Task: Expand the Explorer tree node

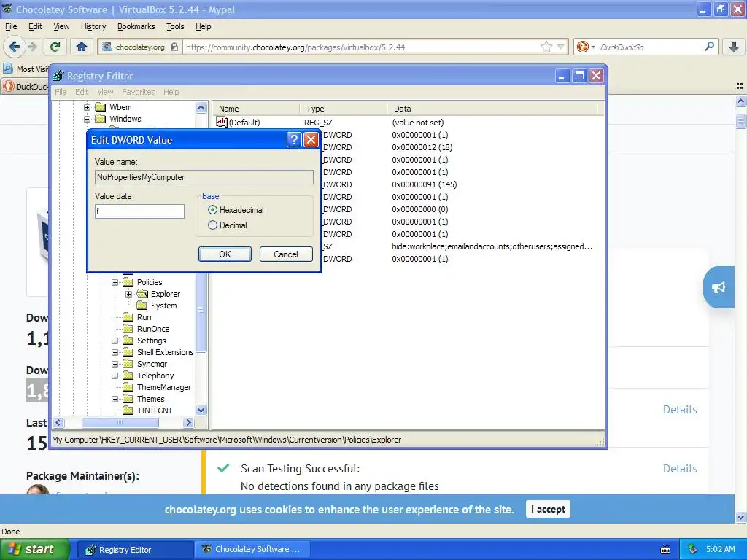Action: [x=128, y=294]
